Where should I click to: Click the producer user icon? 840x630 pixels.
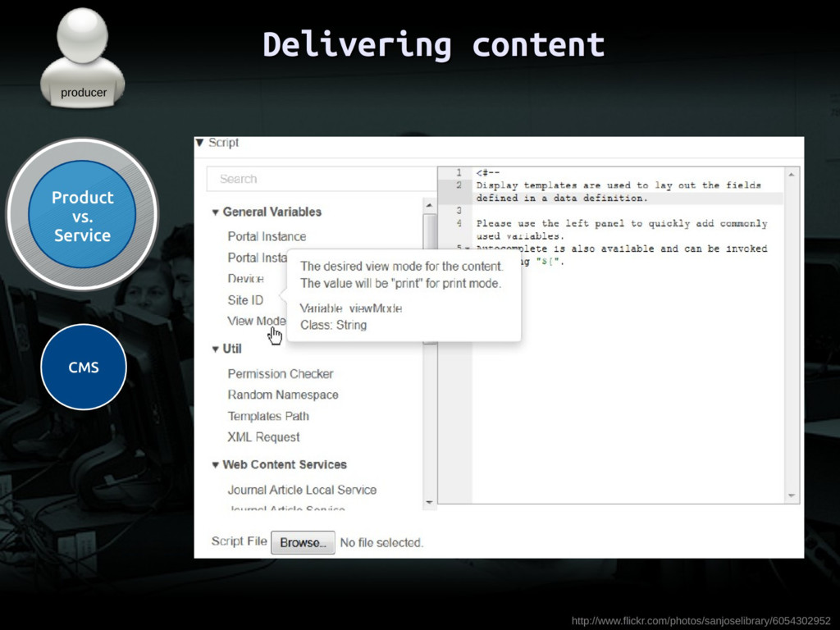pyautogui.click(x=83, y=58)
